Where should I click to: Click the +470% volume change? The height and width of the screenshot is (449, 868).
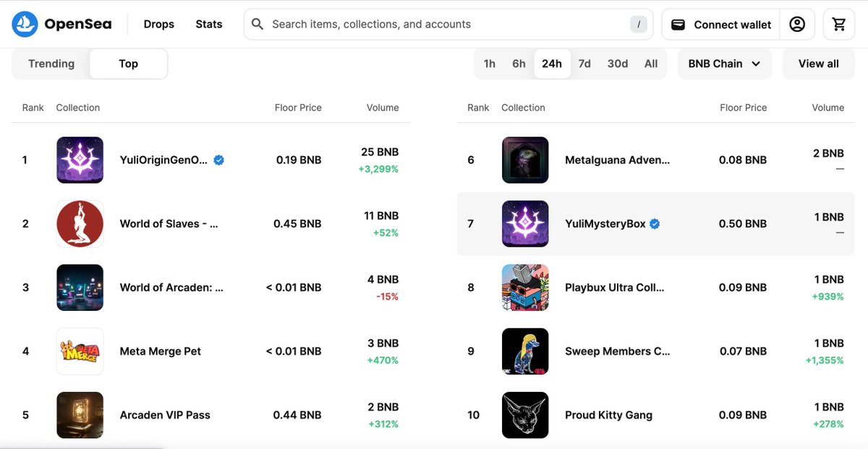pos(383,360)
